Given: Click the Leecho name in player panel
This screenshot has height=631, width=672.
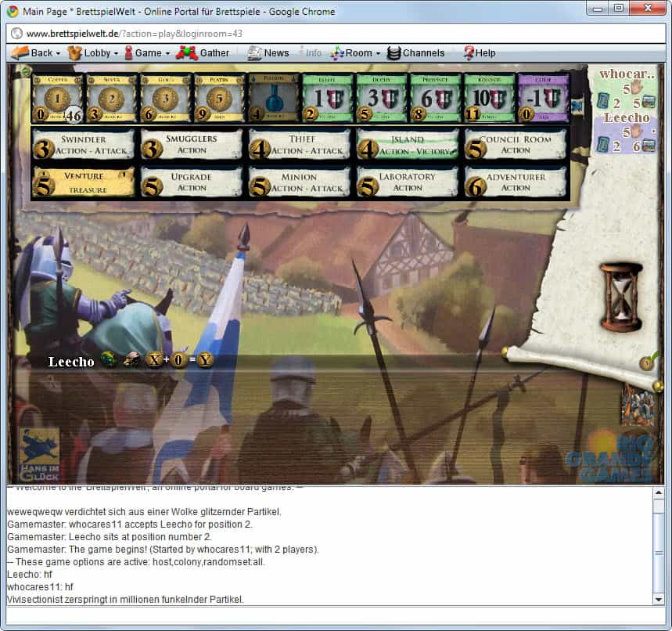Looking at the screenshot, I should [627, 117].
